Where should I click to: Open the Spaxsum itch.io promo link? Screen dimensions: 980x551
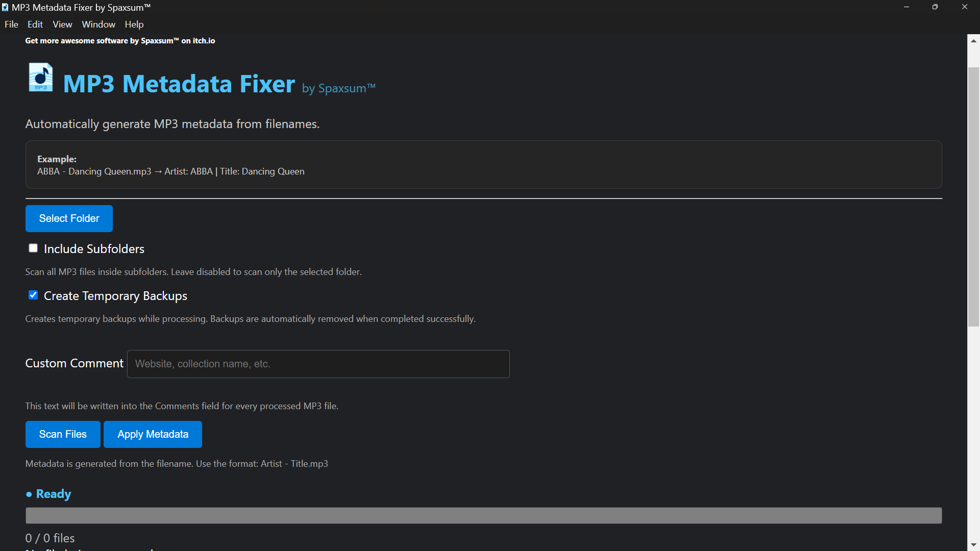[x=120, y=41]
